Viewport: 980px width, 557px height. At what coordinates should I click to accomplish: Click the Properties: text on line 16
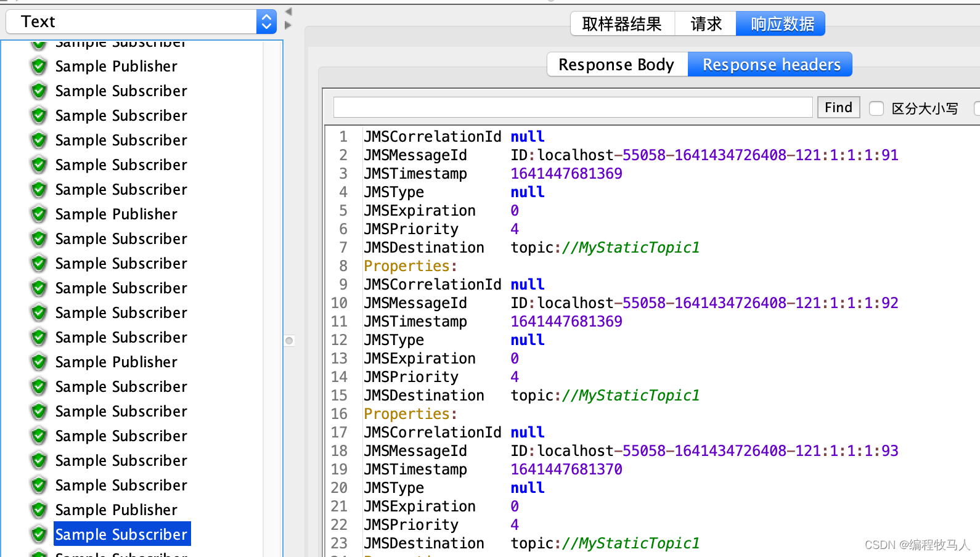click(410, 413)
